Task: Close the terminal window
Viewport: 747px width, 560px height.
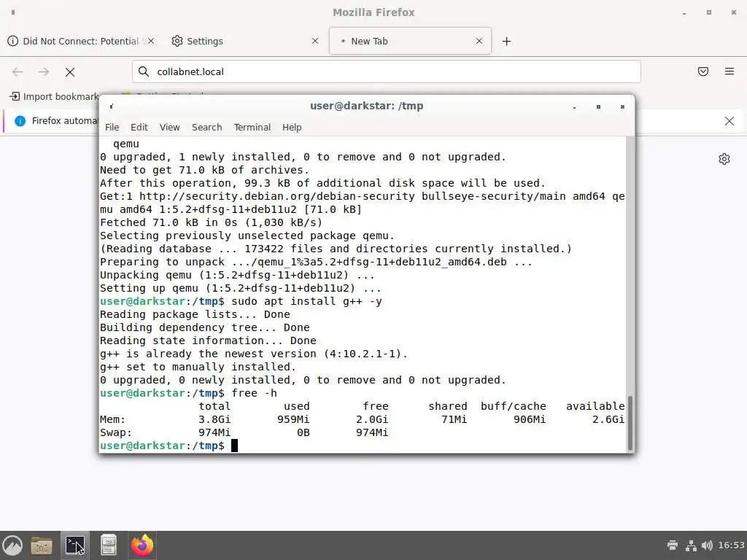Action: (622, 106)
